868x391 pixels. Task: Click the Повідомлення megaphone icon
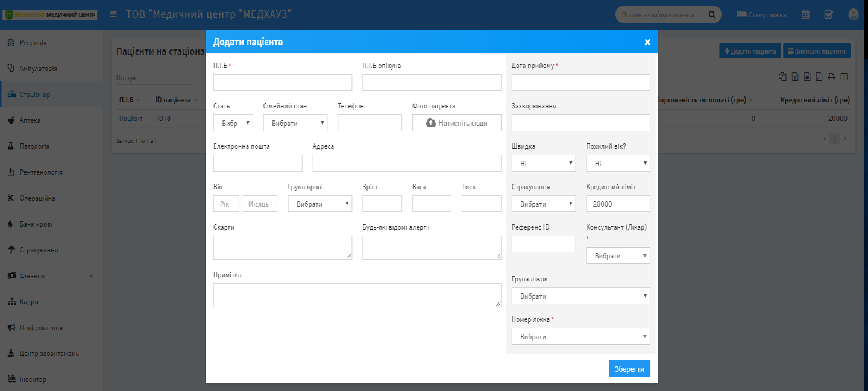(x=11, y=328)
